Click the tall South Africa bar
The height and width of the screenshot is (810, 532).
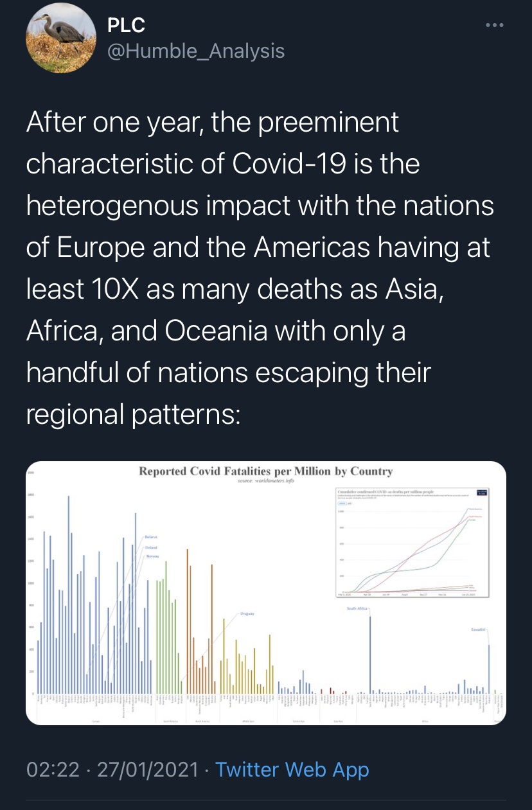[x=370, y=655]
